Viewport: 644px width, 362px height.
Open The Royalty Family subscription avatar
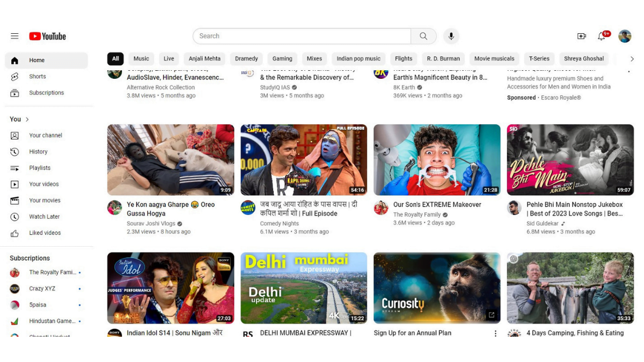pyautogui.click(x=14, y=272)
